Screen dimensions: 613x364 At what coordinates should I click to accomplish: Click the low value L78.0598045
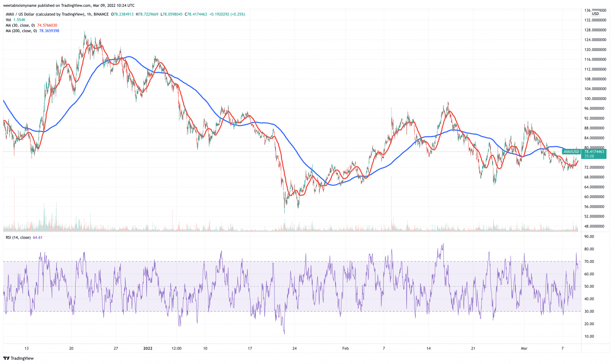coord(171,14)
